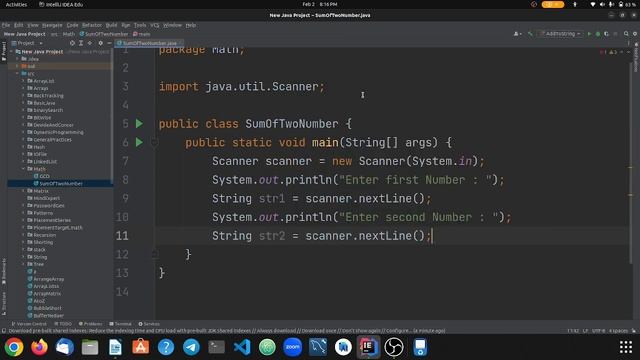Click the Build project hammer icon
The image size is (640, 360).
[530, 34]
